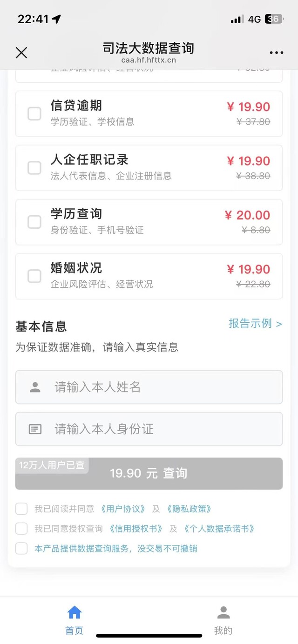The width and height of the screenshot is (298, 644).
Task: Tick the 学历查询 checkbox
Action: [x=34, y=222]
